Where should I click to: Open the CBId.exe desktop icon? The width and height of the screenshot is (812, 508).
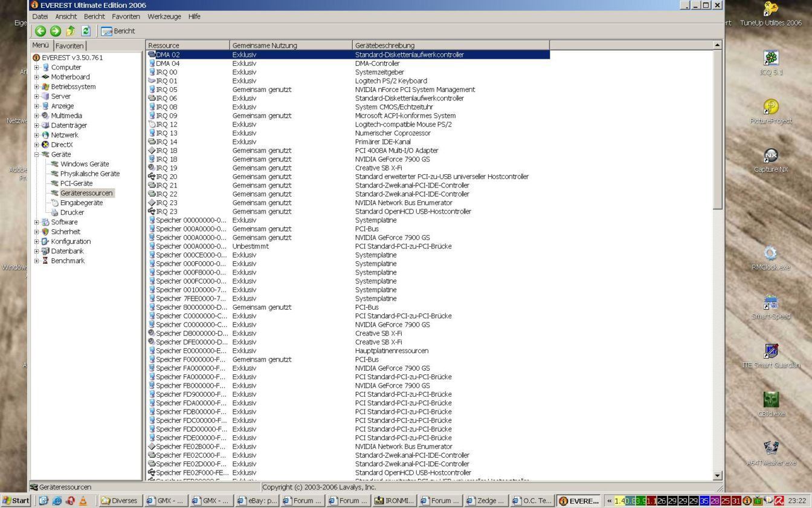pyautogui.click(x=771, y=405)
